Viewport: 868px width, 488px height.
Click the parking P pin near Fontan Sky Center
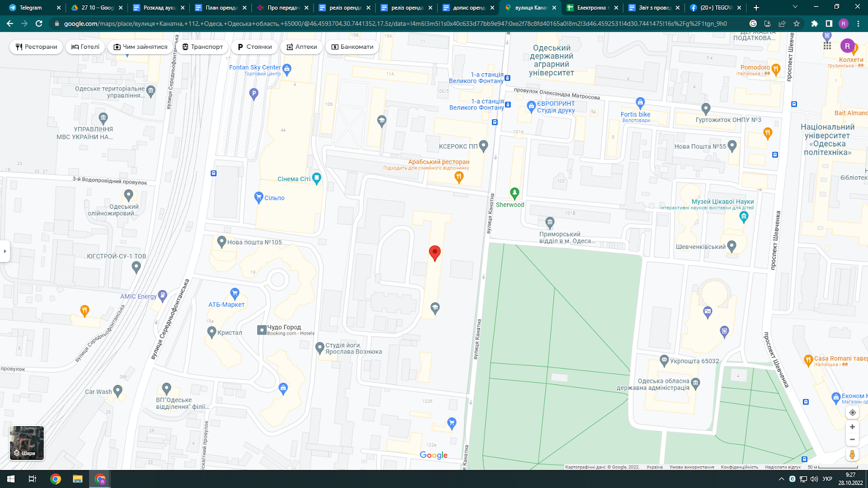pos(253,94)
